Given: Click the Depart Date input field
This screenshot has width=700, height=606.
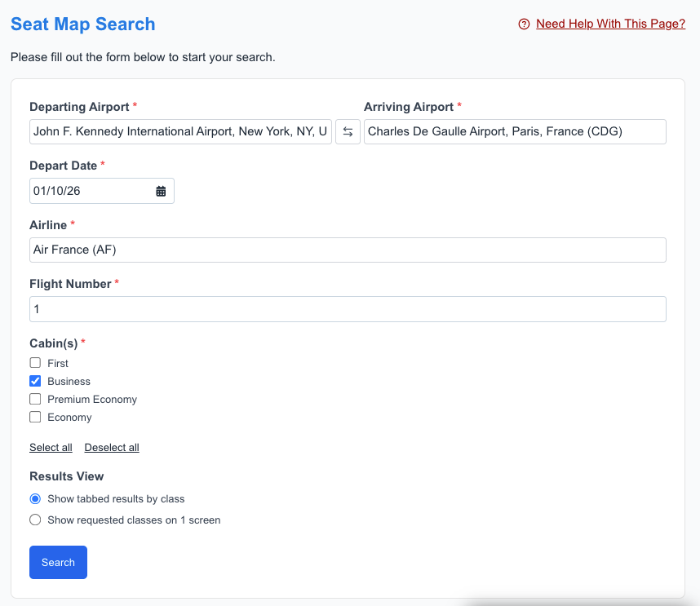Looking at the screenshot, I should pos(90,190).
